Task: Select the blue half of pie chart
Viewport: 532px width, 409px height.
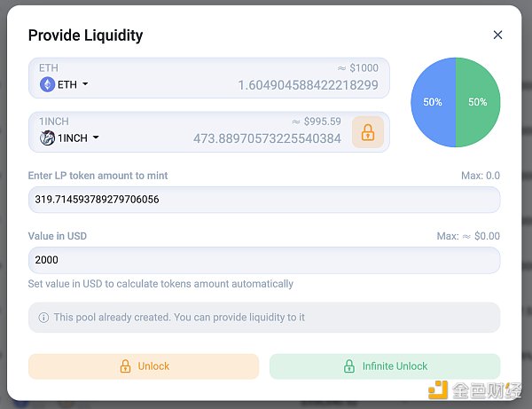Action: pyautogui.click(x=432, y=103)
